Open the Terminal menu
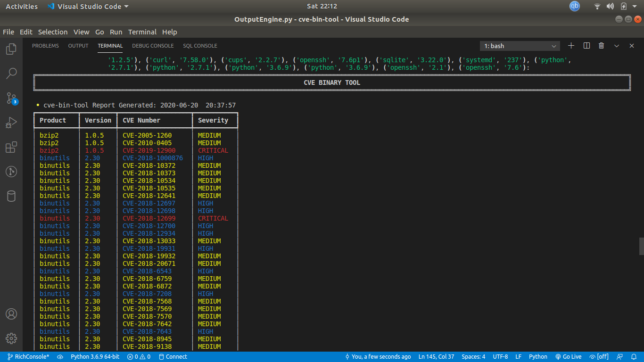The height and width of the screenshot is (362, 644). [x=142, y=32]
